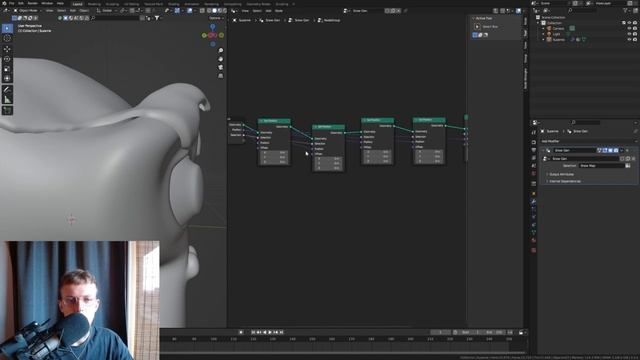The width and height of the screenshot is (640, 360).
Task: Click the zoom magnifier icon in viewport
Action: tap(221, 51)
